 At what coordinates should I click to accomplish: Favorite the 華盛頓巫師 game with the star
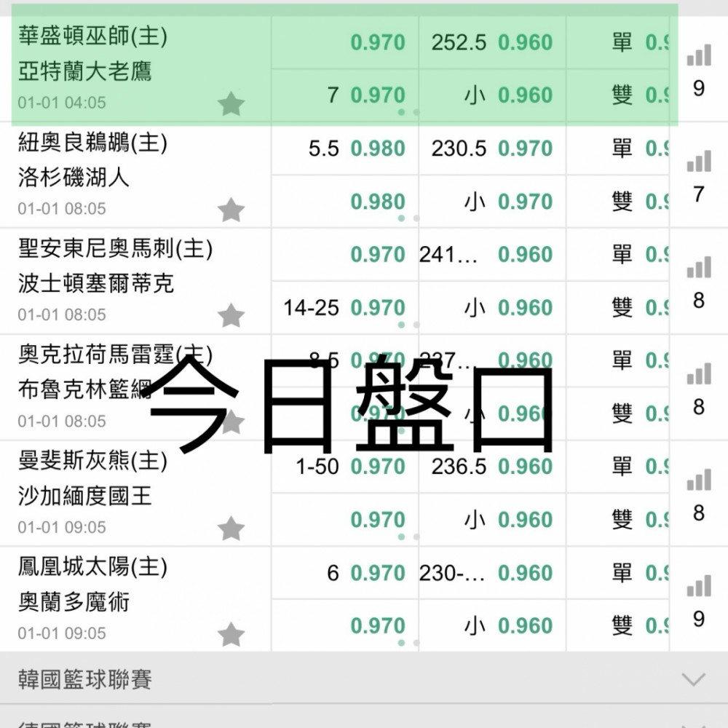point(231,103)
